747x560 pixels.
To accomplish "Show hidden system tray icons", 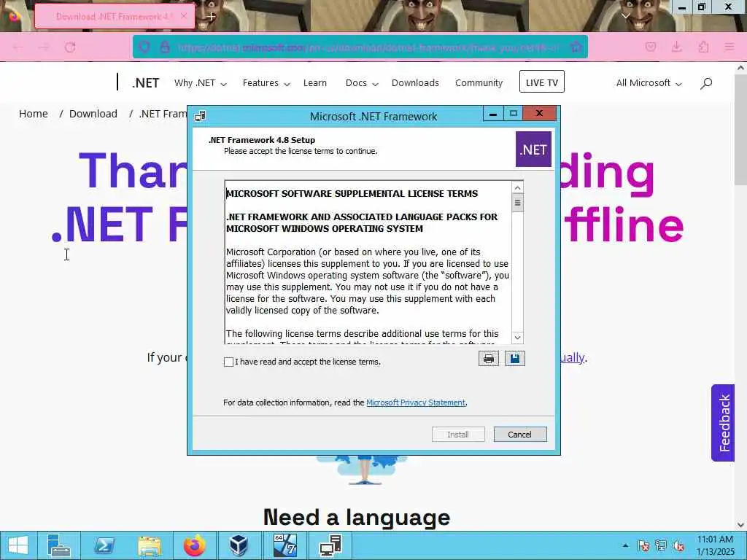I will (x=625, y=545).
